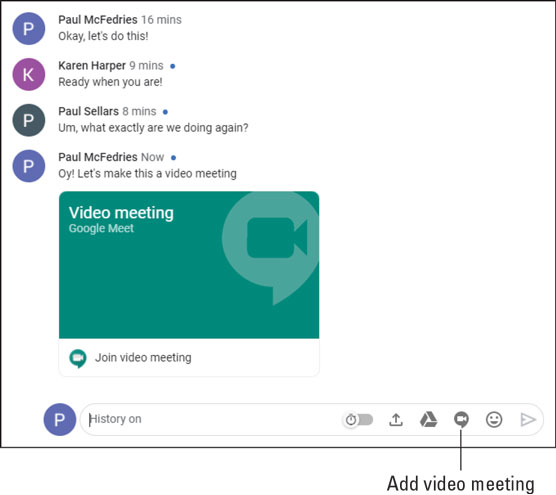This screenshot has width=556, height=495.
Task: Click the name Paul Sellars
Action: [88, 111]
